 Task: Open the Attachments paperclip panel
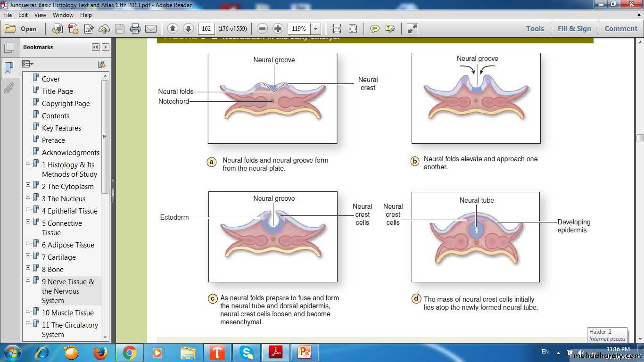coord(9,88)
